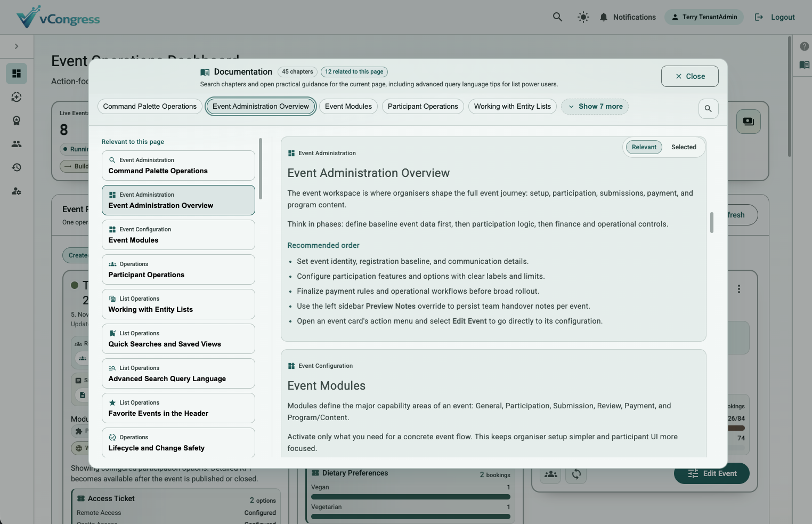Open Advanced Search Query Language chapter
812x524 pixels.
click(x=178, y=374)
